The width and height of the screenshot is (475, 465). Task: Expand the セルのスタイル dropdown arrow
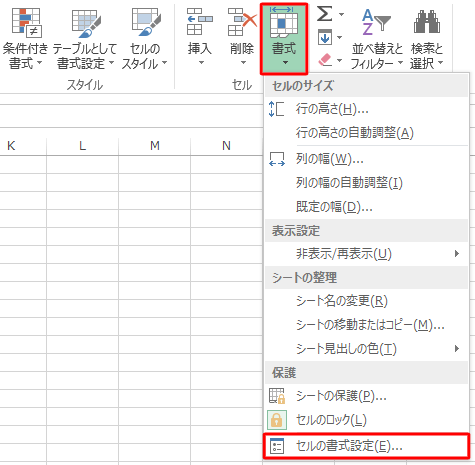click(164, 63)
